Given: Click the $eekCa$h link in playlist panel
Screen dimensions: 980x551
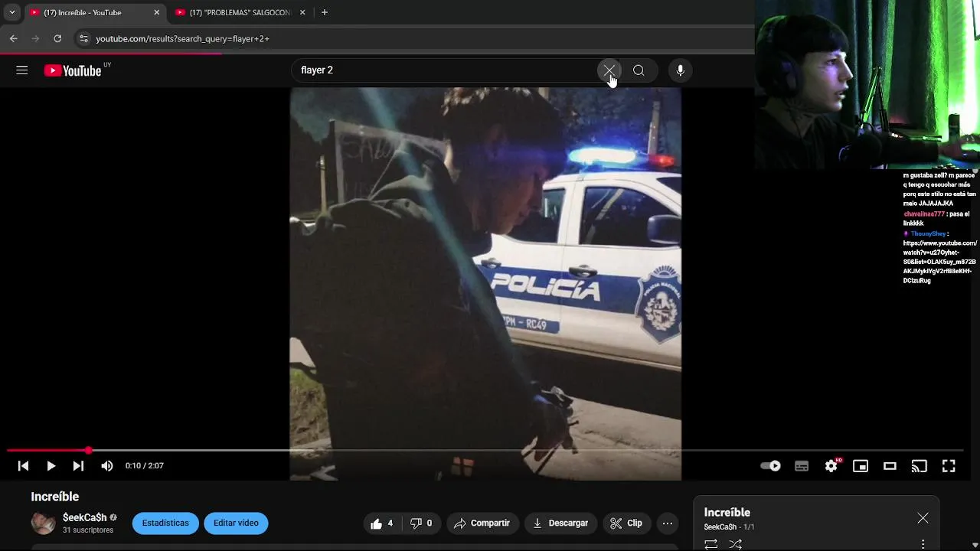Looking at the screenshot, I should 720,527.
